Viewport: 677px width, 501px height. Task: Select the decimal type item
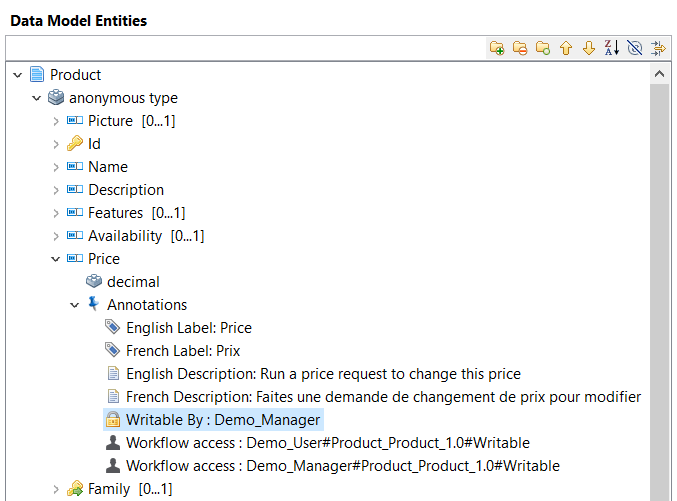click(133, 282)
